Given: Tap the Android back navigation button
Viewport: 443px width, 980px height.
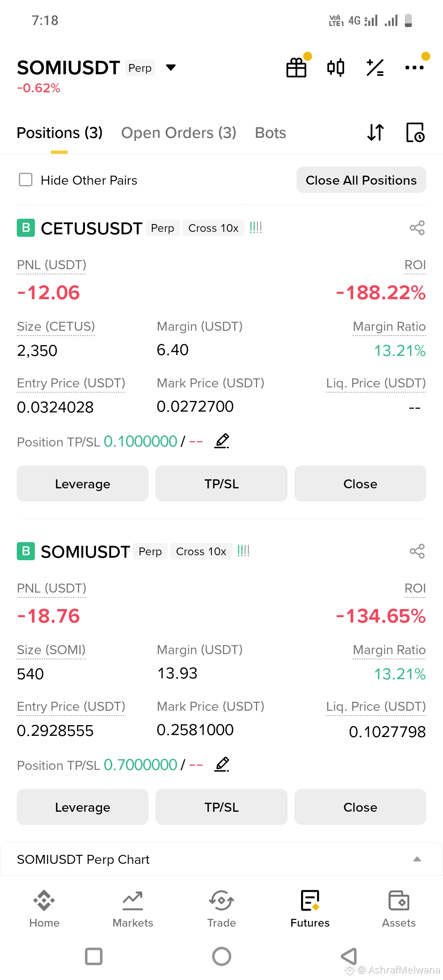Looking at the screenshot, I should pyautogui.click(x=349, y=956).
